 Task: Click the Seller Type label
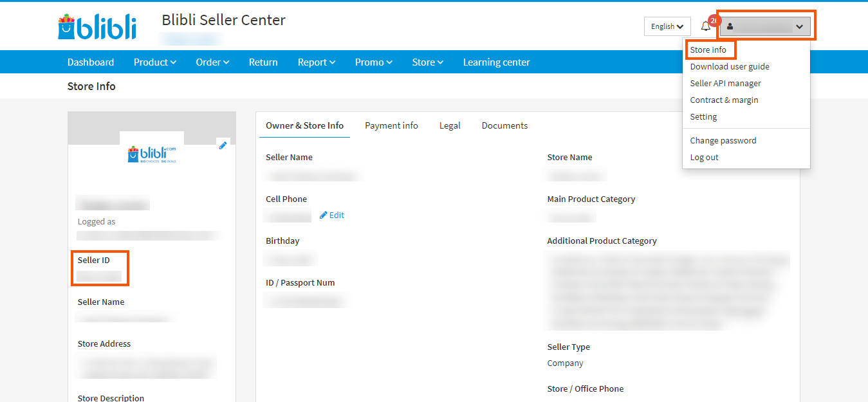[x=569, y=347]
